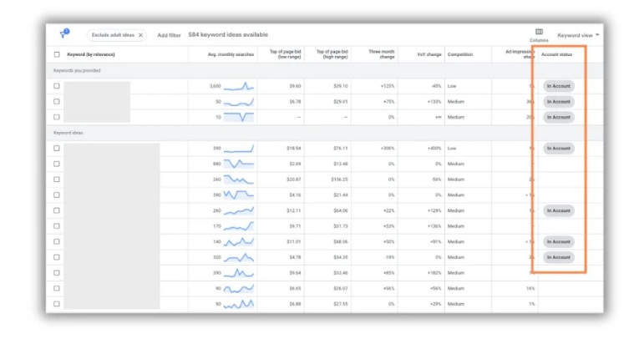
Task: Click the YoY change column header
Action: 429,54
